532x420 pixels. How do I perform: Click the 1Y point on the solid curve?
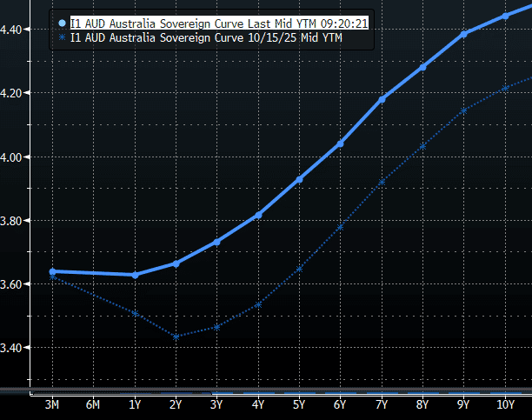pos(135,275)
